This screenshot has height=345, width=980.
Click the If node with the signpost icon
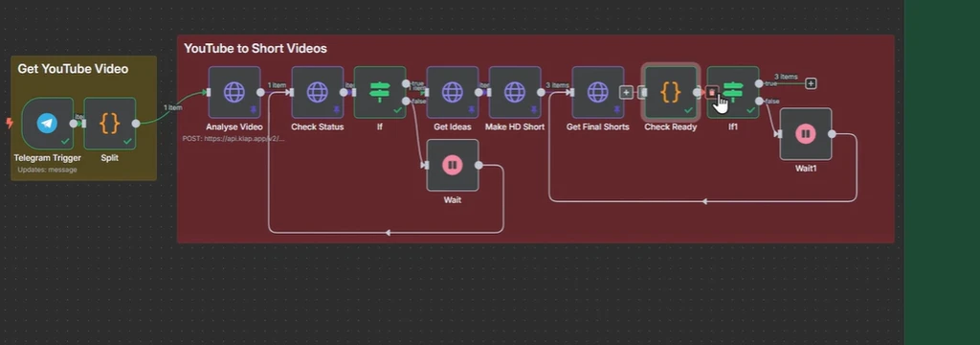[x=380, y=92]
